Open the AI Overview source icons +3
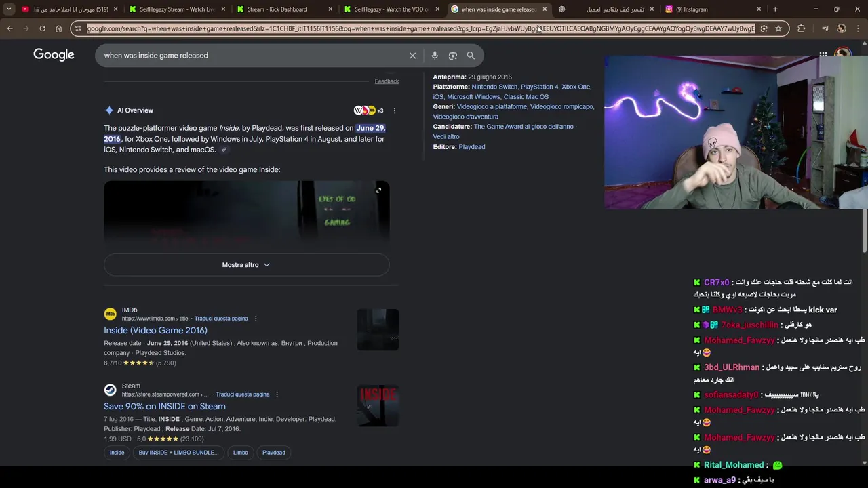 (369, 110)
